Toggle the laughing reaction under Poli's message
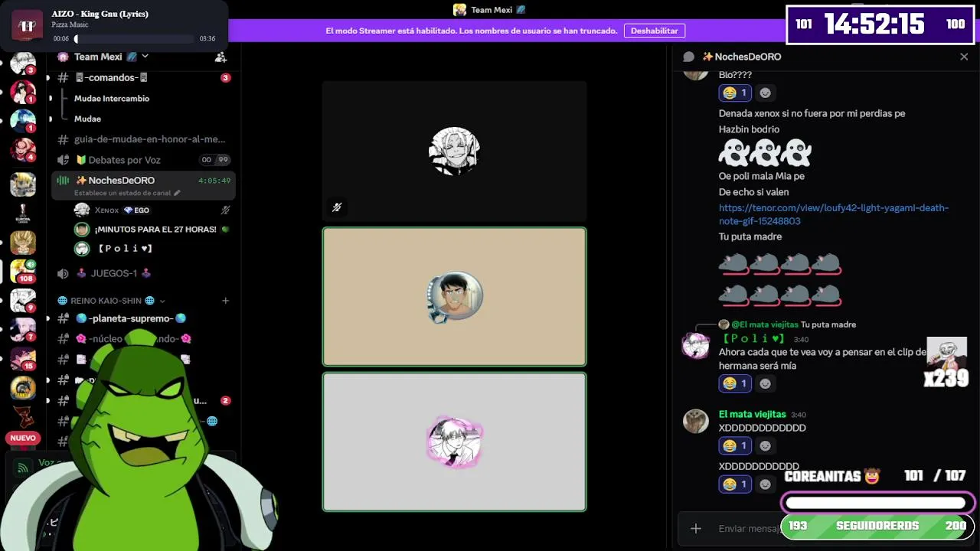The width and height of the screenshot is (980, 551). (735, 383)
